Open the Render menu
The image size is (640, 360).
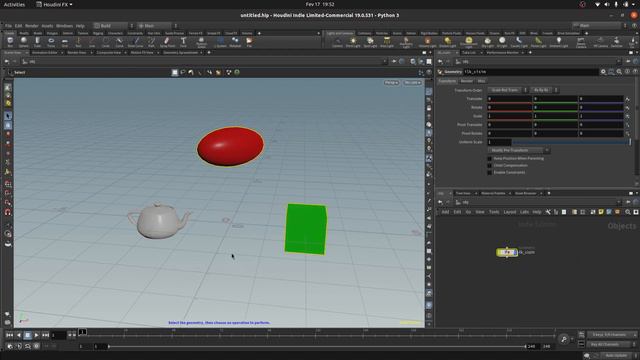pyautogui.click(x=31, y=26)
